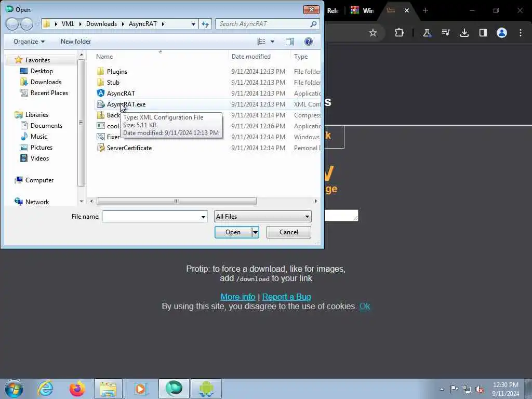Open the address bar history dropdown
Viewport: 532px width, 399px height.
pos(193,24)
